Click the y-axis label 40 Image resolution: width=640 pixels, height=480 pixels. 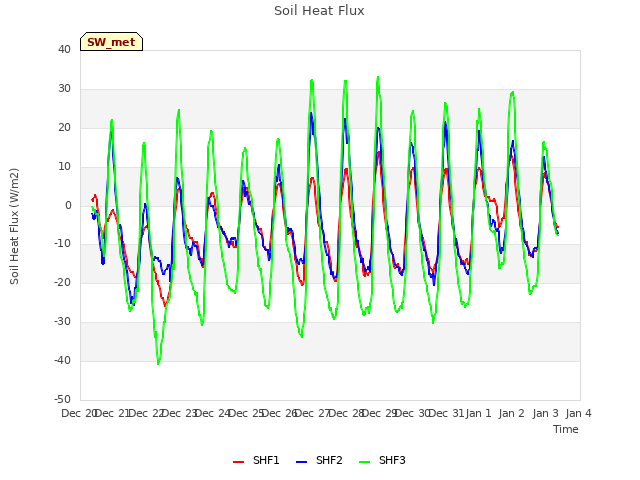(64, 49)
